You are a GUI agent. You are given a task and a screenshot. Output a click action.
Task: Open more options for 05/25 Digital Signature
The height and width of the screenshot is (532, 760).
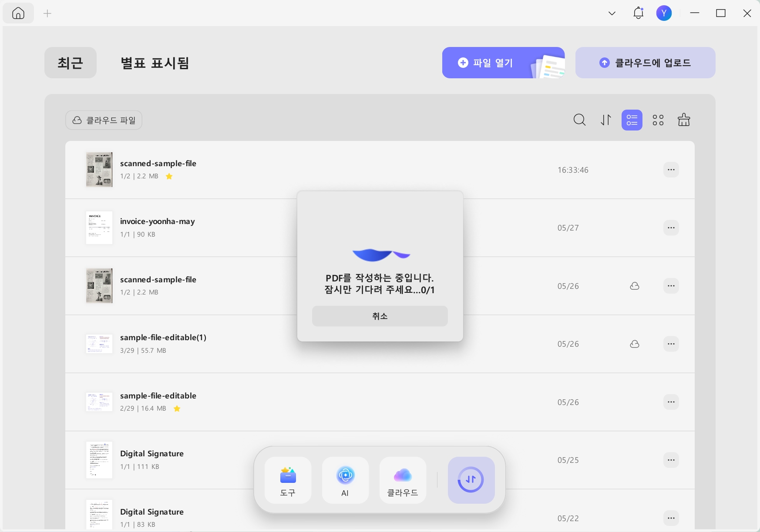pyautogui.click(x=671, y=460)
